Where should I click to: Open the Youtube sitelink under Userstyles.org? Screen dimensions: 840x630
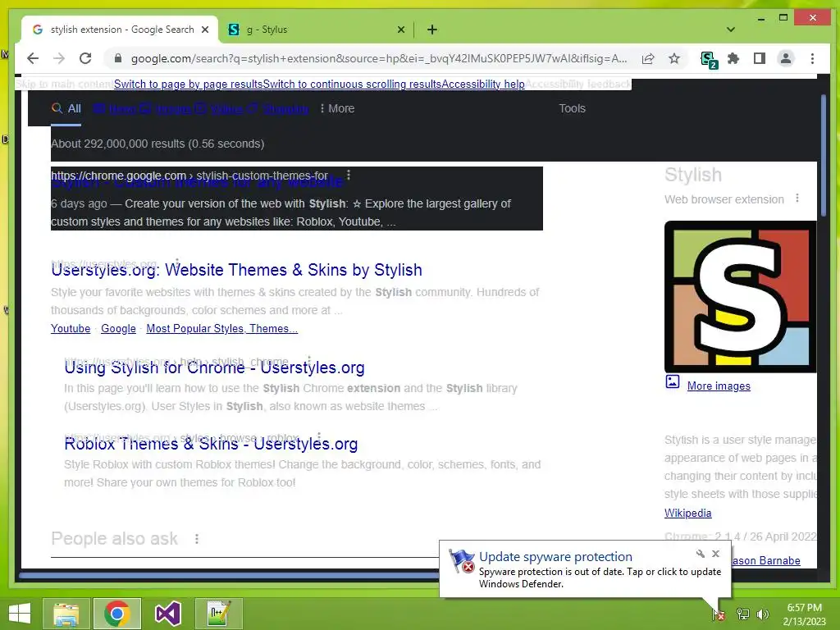(71, 329)
